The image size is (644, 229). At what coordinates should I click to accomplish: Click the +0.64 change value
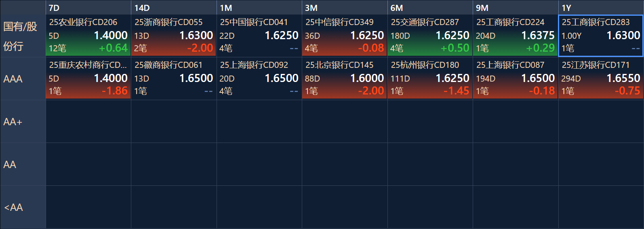113,48
